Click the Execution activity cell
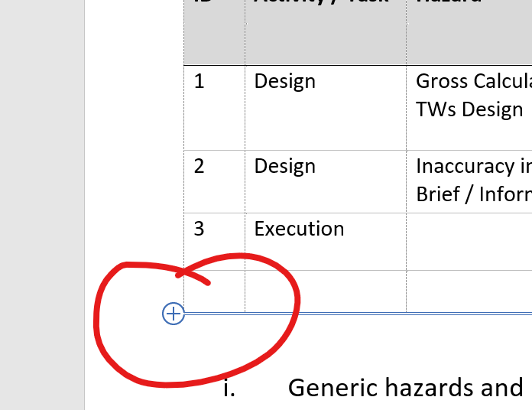Screen dimensions: 532x410 coord(299,229)
